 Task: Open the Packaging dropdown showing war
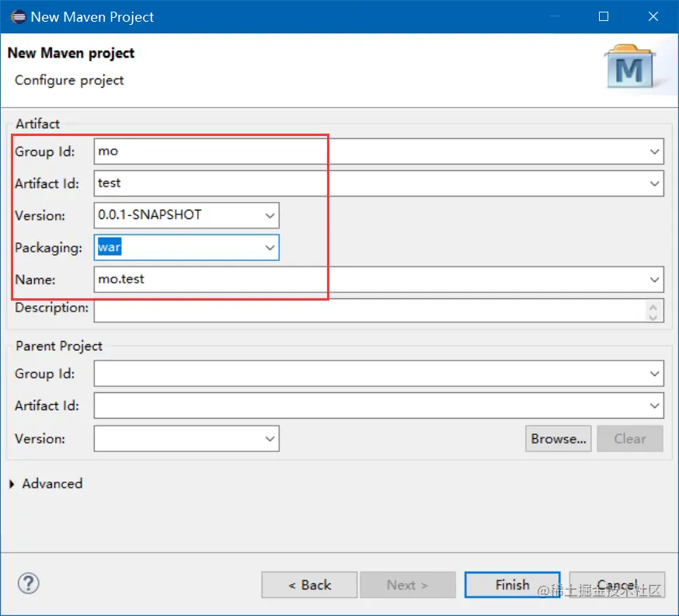[270, 248]
